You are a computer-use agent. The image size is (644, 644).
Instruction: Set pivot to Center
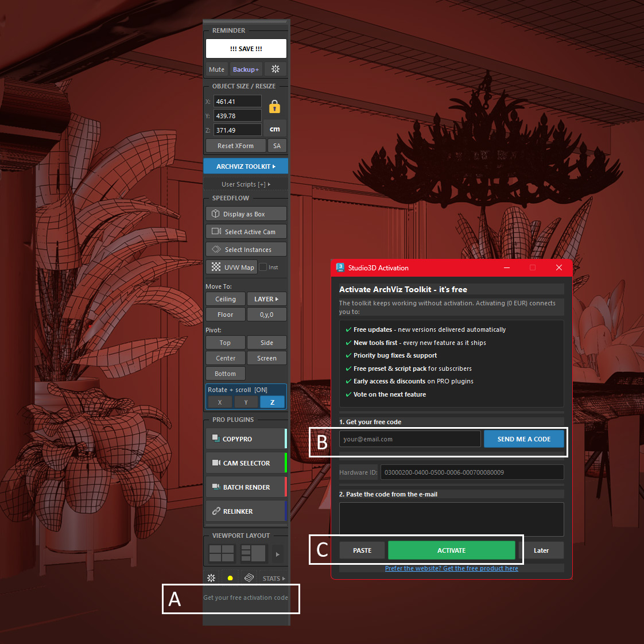pyautogui.click(x=226, y=358)
